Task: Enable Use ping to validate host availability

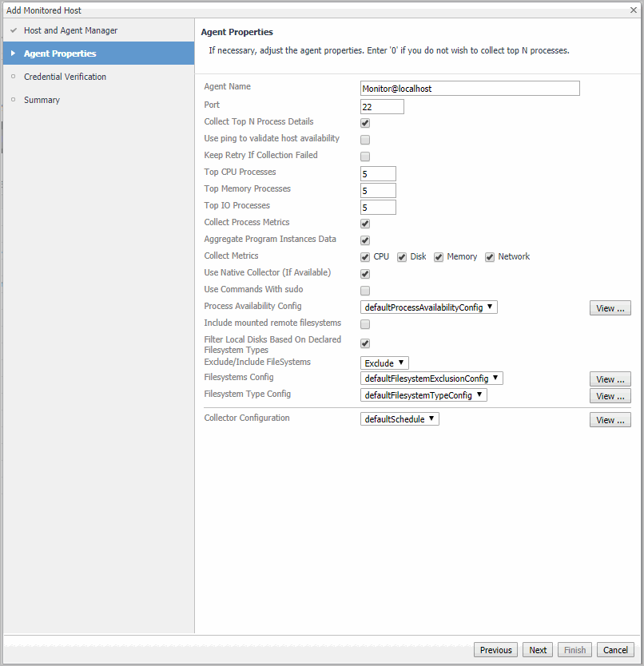Action: coord(365,140)
